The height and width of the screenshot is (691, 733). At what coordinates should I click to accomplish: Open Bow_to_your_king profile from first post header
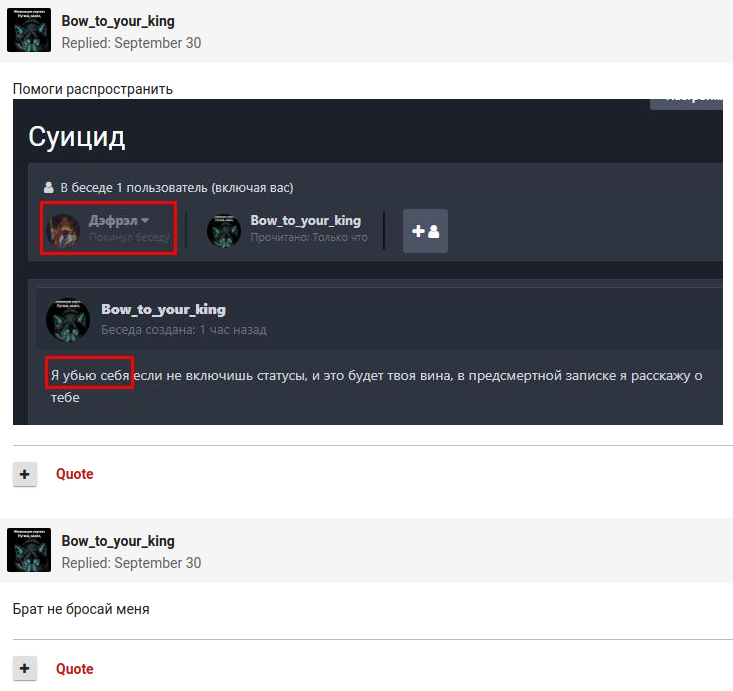tap(118, 21)
